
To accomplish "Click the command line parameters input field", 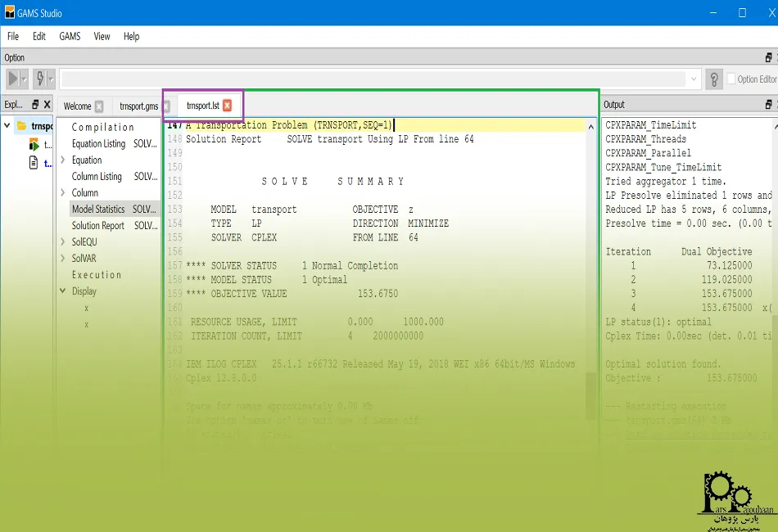I will 373,79.
